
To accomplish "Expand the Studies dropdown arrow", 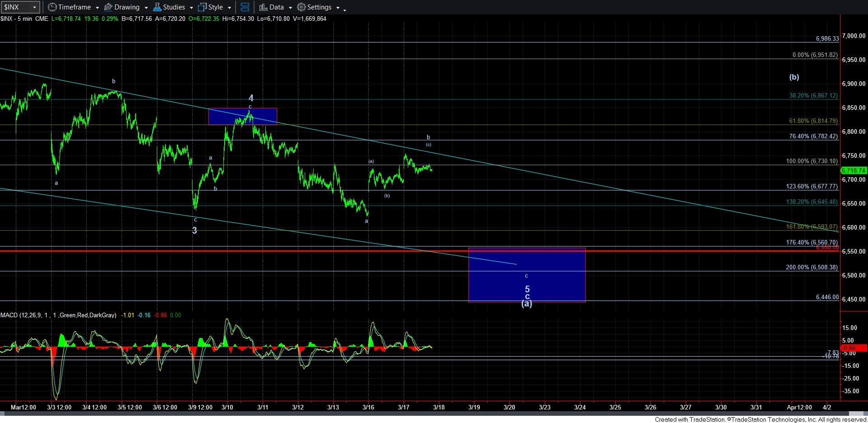I will tap(191, 8).
